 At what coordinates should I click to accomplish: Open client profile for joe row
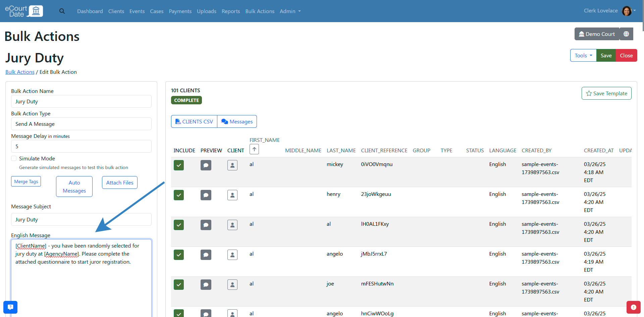(x=232, y=284)
